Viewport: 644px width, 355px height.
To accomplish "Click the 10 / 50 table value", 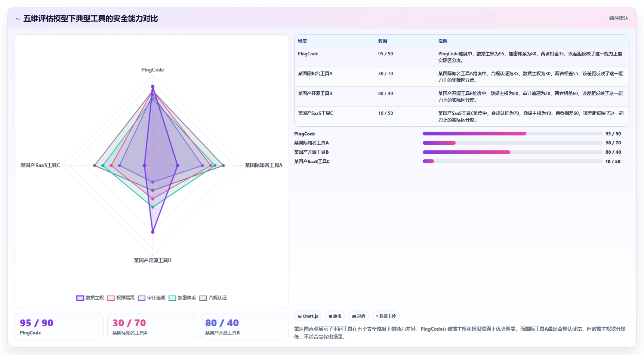I will click(385, 113).
